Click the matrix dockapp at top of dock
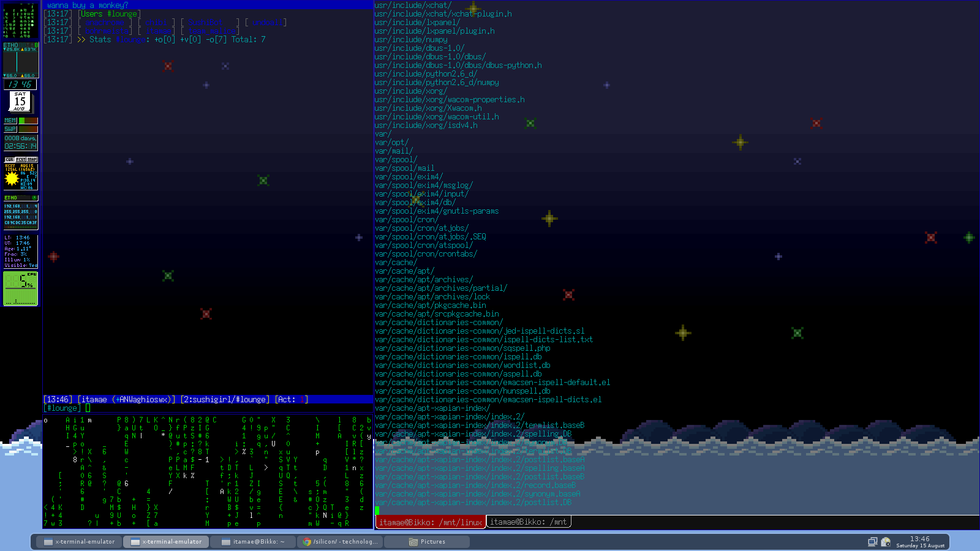Screen dimensions: 980x551 click(x=20, y=21)
